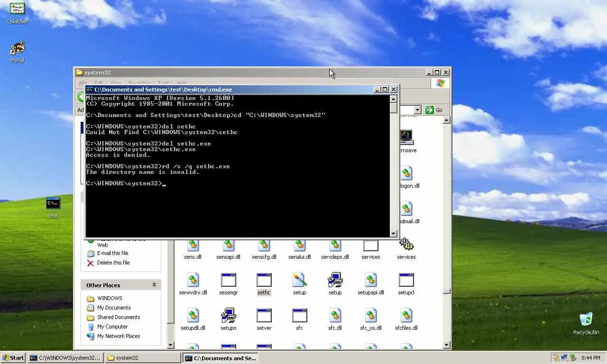Open the Start menu

tap(13, 358)
